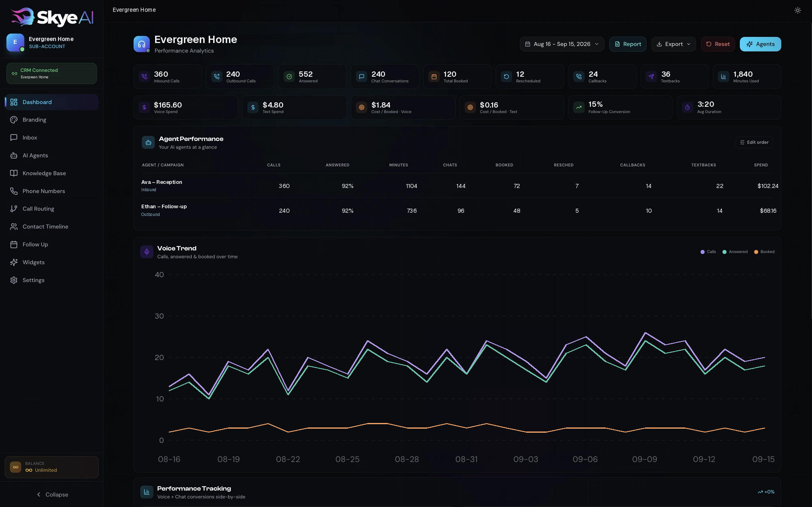Viewport: 812px width, 507px height.
Task: Click the Reset button
Action: click(x=718, y=44)
